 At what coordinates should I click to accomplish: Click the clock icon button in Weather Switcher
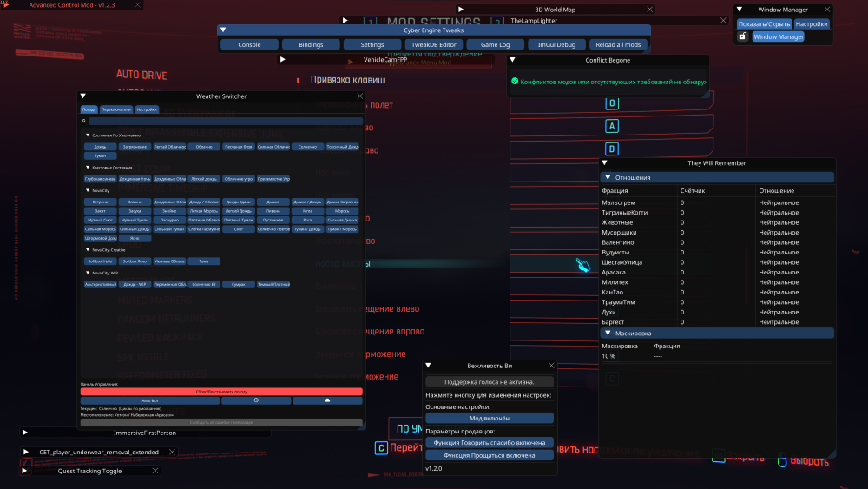tap(256, 400)
